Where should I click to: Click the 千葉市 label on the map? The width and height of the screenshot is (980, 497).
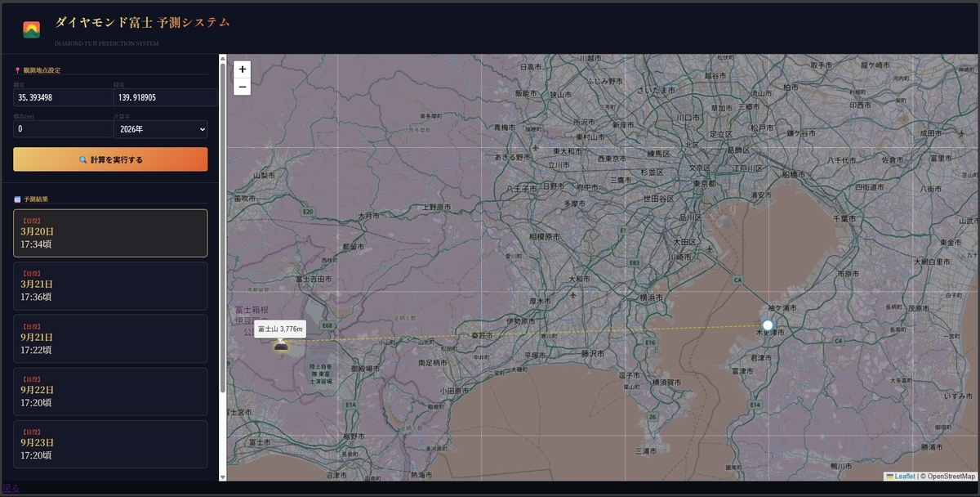click(x=844, y=218)
